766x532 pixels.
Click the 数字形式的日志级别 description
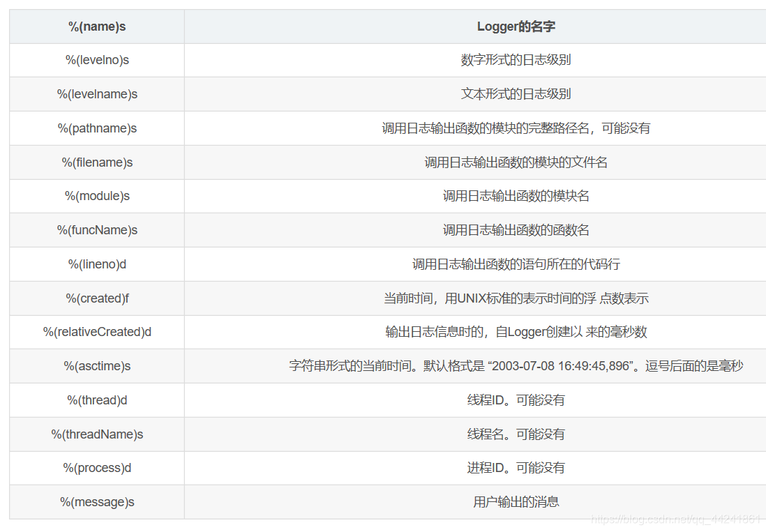pos(516,60)
